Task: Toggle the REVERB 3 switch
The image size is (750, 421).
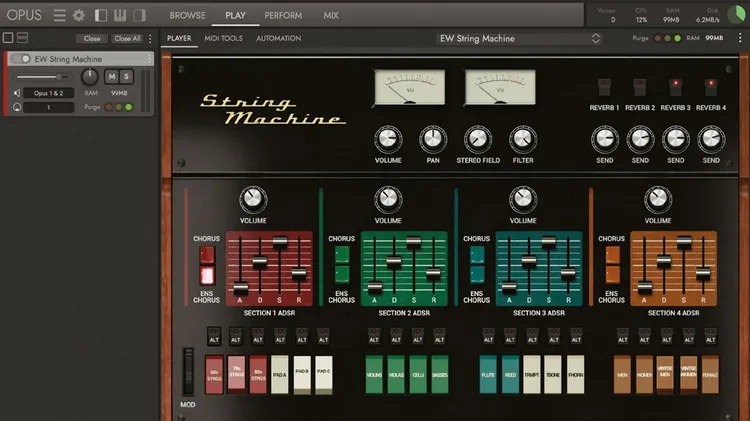Action: (x=675, y=88)
